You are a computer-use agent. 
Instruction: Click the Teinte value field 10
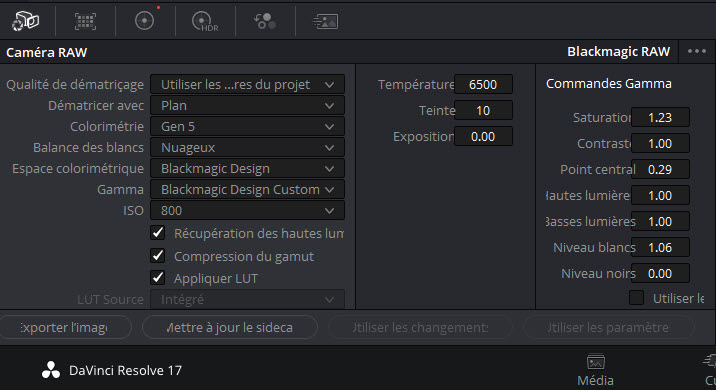pyautogui.click(x=483, y=111)
